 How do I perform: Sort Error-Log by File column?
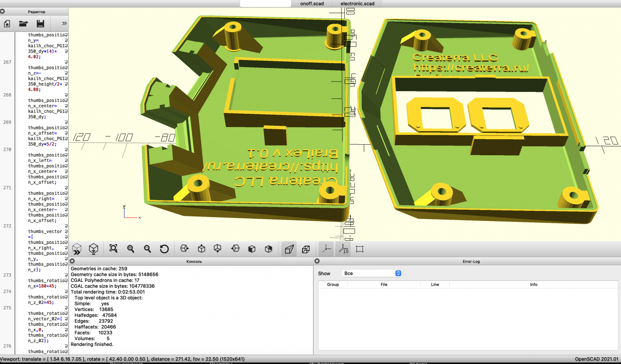click(384, 284)
